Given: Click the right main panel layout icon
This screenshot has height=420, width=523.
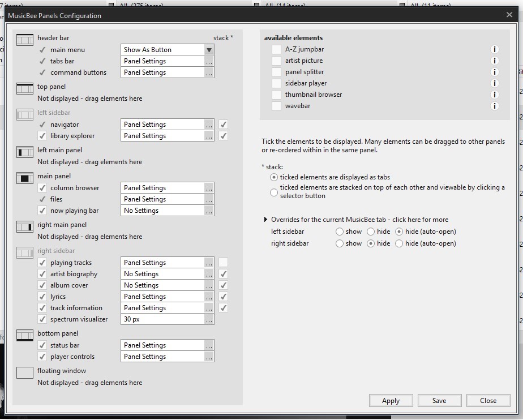Looking at the screenshot, I should (x=25, y=226).
